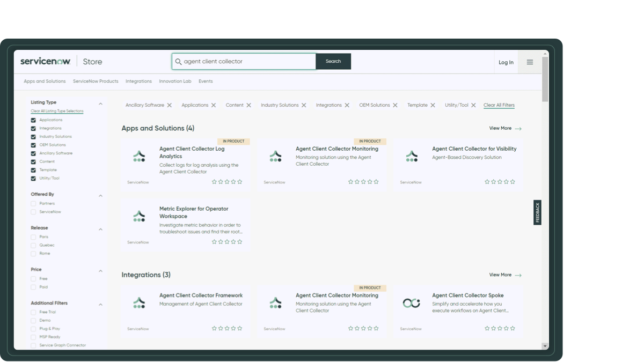Screen dimensions: 644x362
Task: Open the Integrations navigation item
Action: click(x=138, y=81)
